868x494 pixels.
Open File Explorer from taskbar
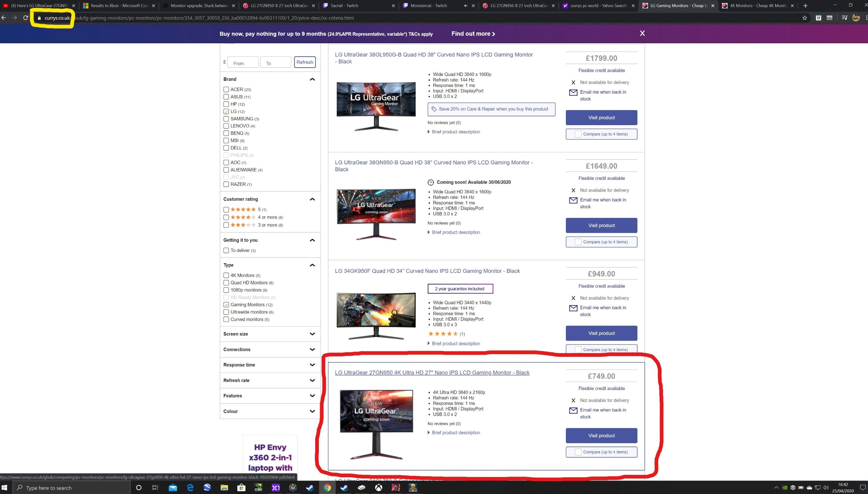coord(224,487)
